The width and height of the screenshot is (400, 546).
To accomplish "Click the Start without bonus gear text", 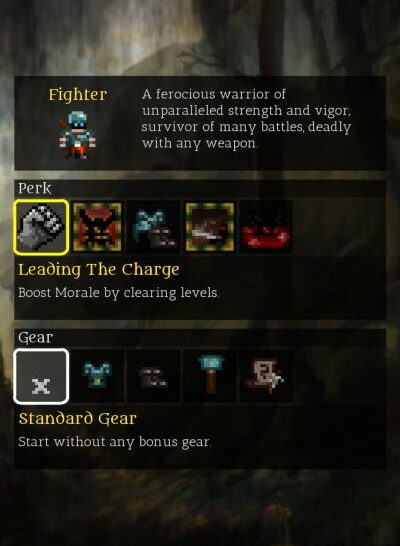I will click(114, 442).
